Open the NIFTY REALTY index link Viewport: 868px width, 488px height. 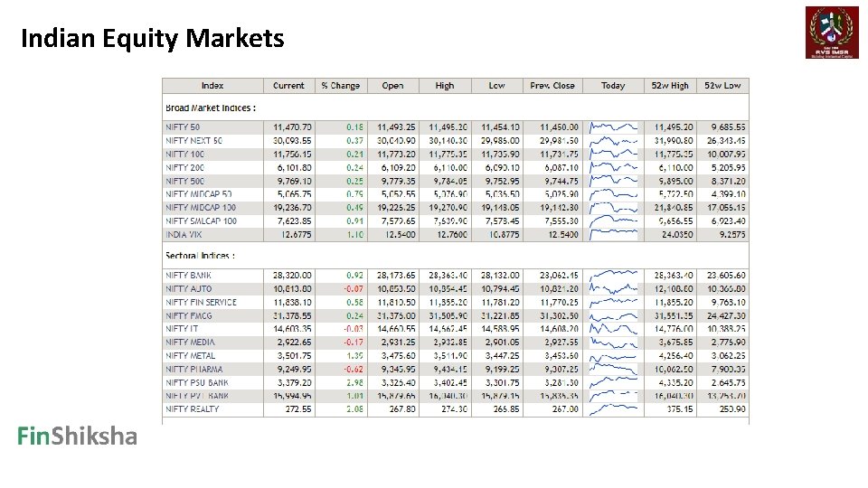coord(193,409)
